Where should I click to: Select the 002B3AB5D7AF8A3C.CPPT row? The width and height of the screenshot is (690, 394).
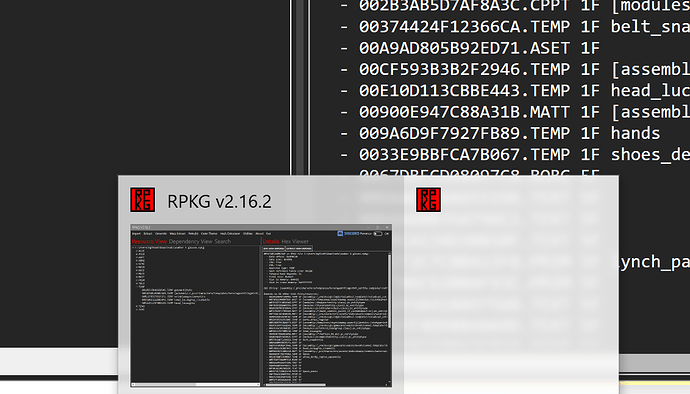pyautogui.click(x=515, y=6)
